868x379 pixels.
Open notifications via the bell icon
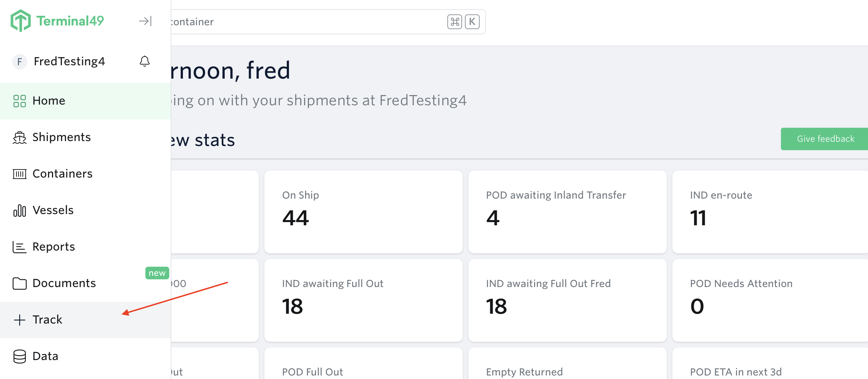pyautogui.click(x=145, y=61)
